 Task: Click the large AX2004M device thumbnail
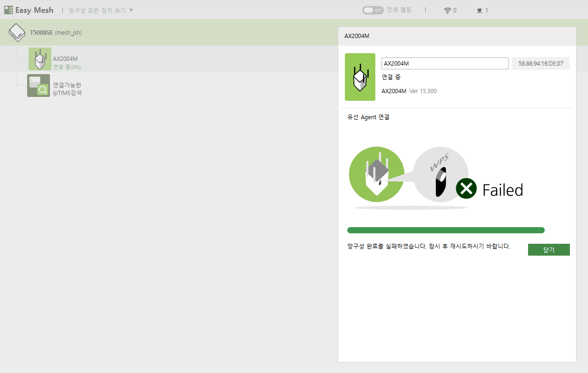pyautogui.click(x=360, y=77)
